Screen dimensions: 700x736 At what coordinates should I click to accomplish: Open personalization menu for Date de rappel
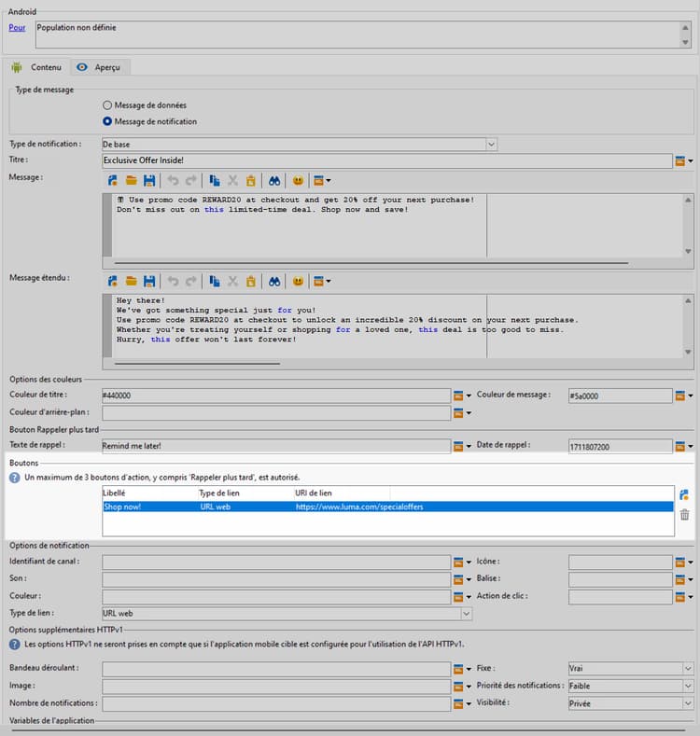tap(684, 446)
